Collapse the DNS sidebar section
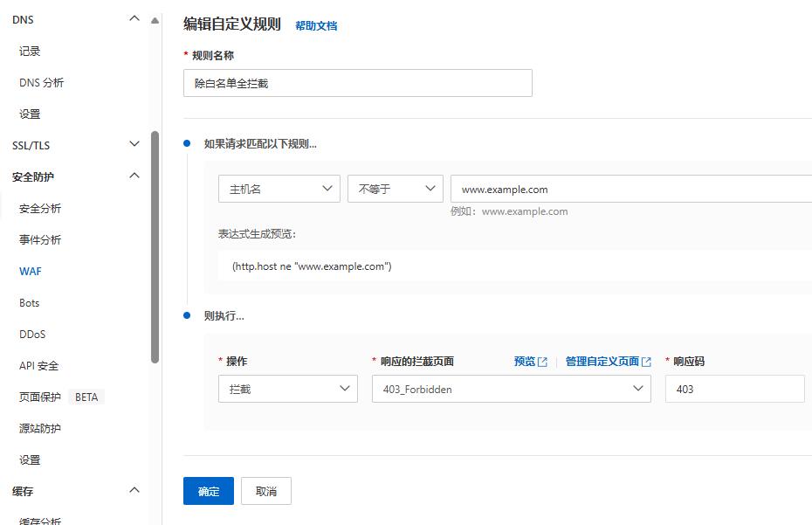The image size is (812, 525). pyautogui.click(x=134, y=17)
